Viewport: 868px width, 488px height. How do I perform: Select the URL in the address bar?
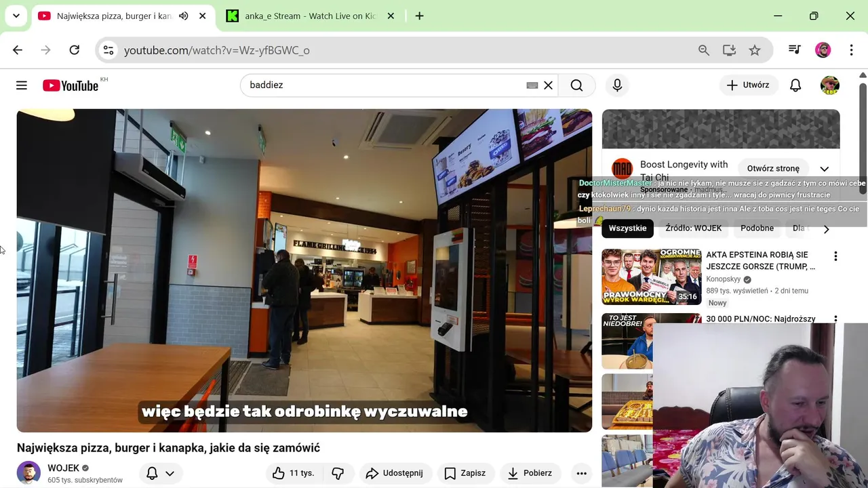[216, 50]
